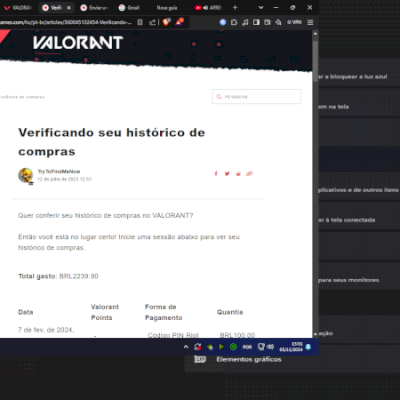The image size is (400, 400).
Task: Open 'Elementos gráficos' in background window
Action: tap(249, 359)
